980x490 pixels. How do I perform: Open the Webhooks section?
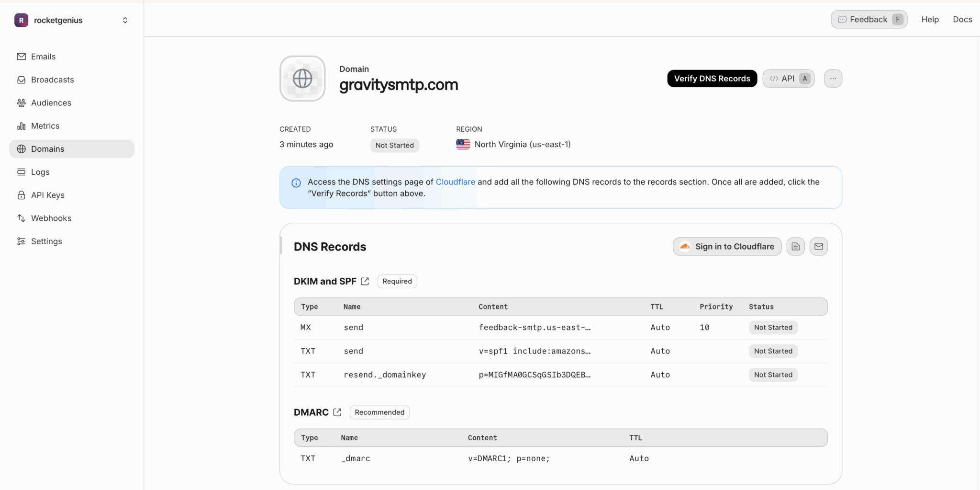pos(51,218)
